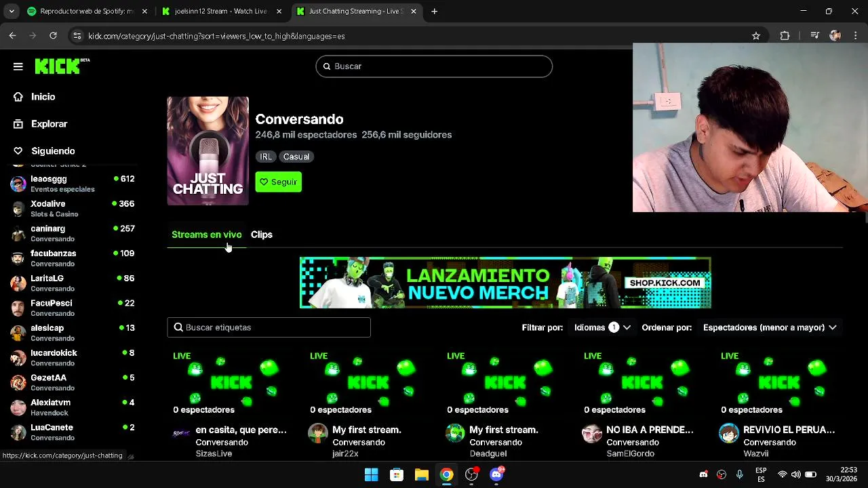This screenshot has width=868, height=488.
Task: Switch to Spotify web player tab
Action: point(87,12)
